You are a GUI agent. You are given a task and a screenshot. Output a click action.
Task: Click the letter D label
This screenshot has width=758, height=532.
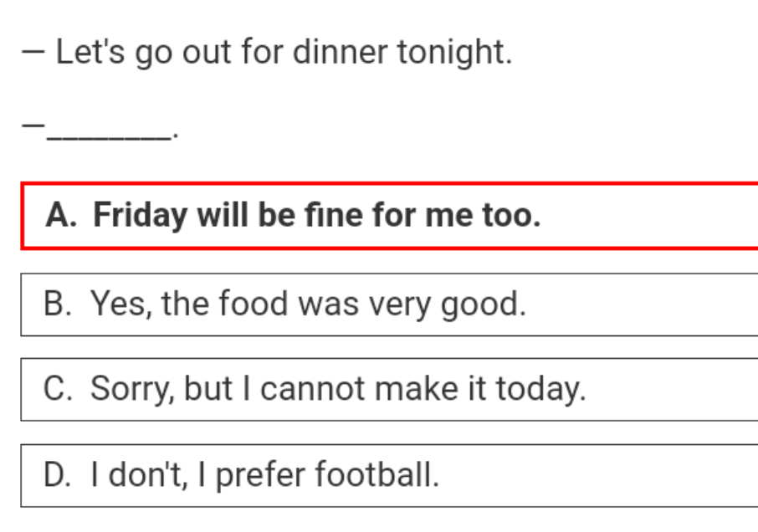click(x=59, y=476)
